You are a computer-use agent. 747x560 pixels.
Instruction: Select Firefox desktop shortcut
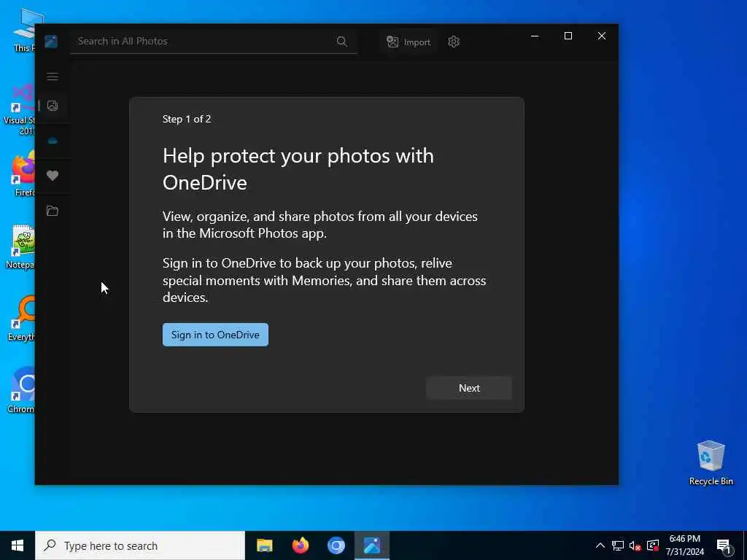click(24, 174)
